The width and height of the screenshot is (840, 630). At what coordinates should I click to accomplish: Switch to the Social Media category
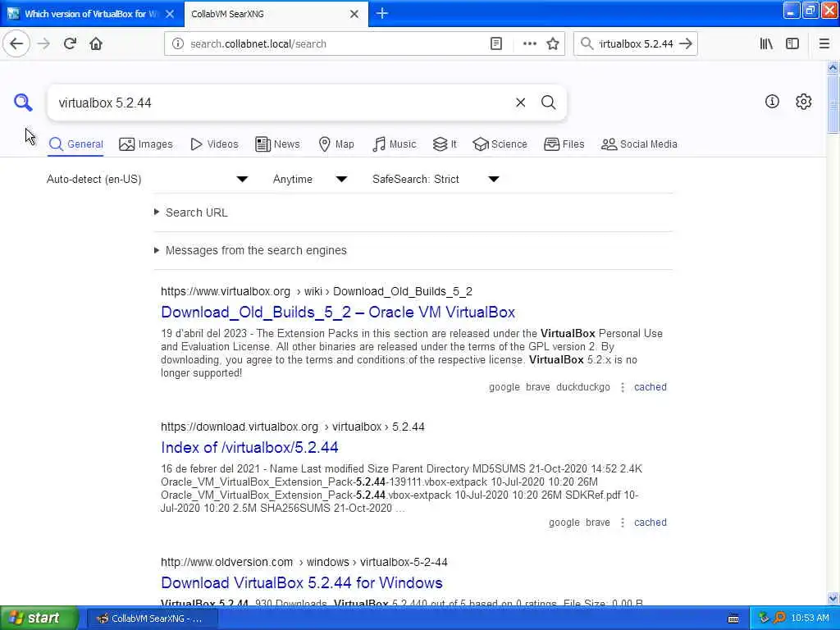pos(639,144)
